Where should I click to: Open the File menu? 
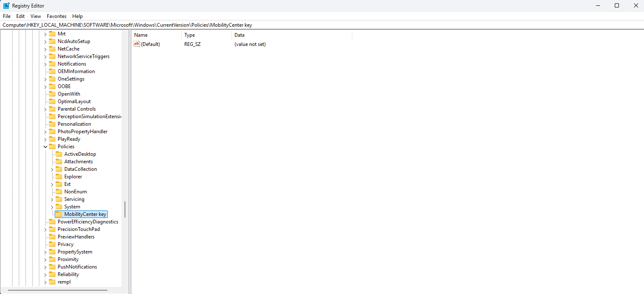tap(7, 16)
